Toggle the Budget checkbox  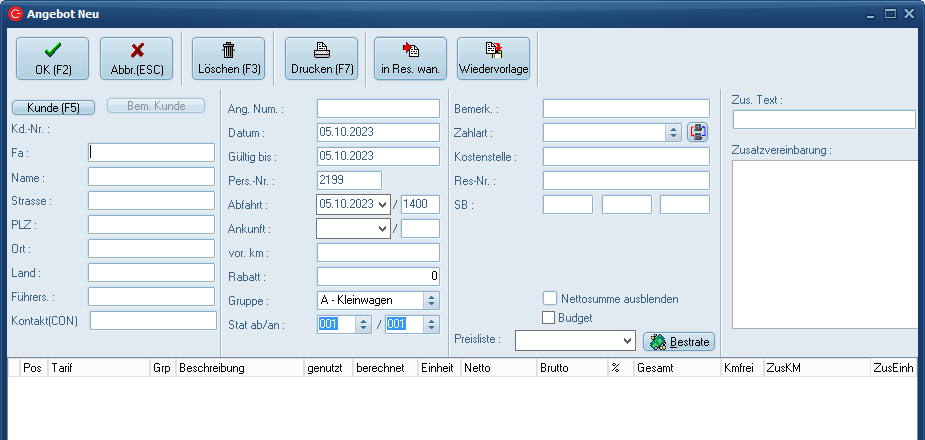coord(549,318)
